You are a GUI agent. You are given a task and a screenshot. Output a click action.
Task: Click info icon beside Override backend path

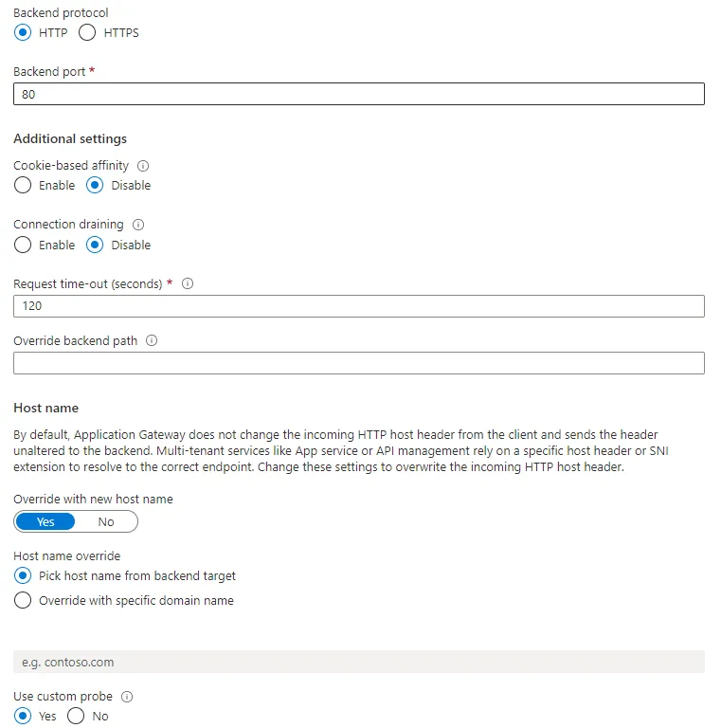pos(152,341)
